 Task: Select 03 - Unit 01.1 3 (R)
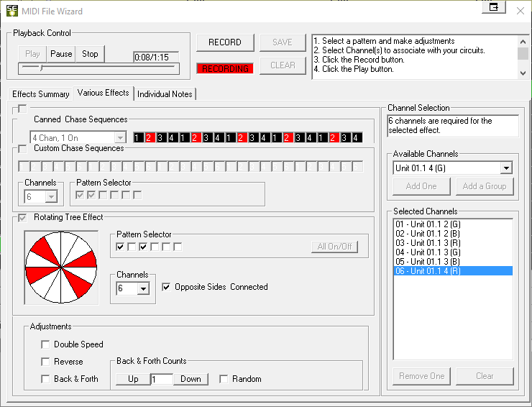pyautogui.click(x=453, y=243)
